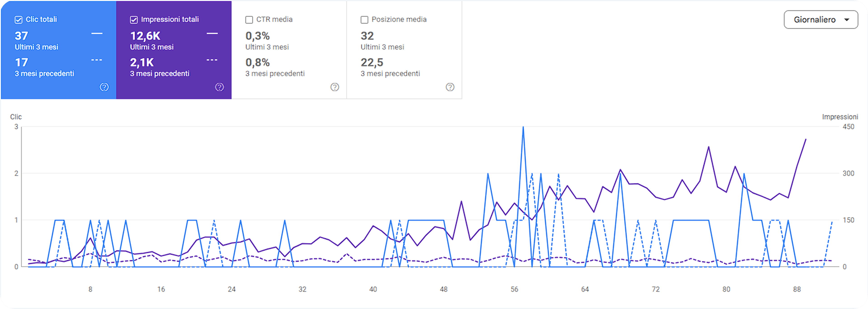Click day 88 on the x-axis
Image resolution: width=868 pixels, height=309 pixels.
pos(797,289)
